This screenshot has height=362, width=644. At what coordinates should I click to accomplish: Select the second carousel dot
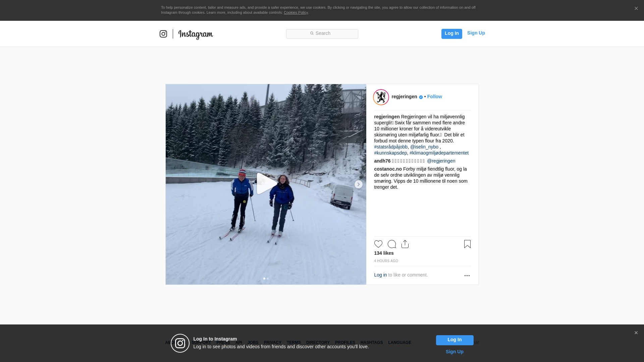pyautogui.click(x=268, y=279)
